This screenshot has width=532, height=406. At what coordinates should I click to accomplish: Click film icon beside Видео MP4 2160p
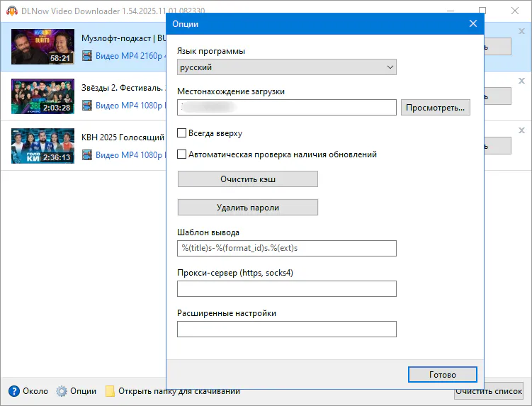click(x=87, y=56)
